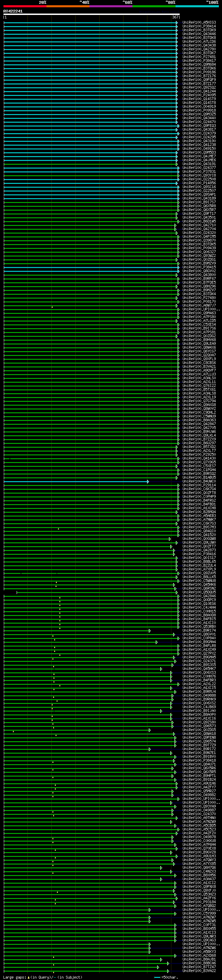Open hit UniRef100_B1ABU5

(x=199, y=477)
